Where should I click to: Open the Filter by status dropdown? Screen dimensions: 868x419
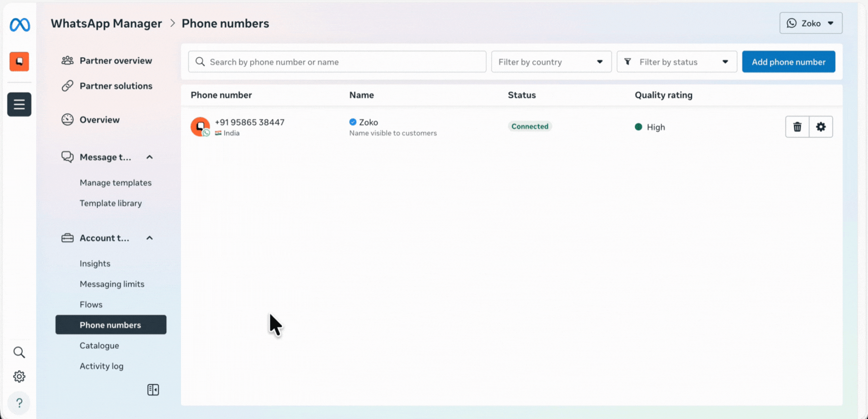[x=677, y=62]
